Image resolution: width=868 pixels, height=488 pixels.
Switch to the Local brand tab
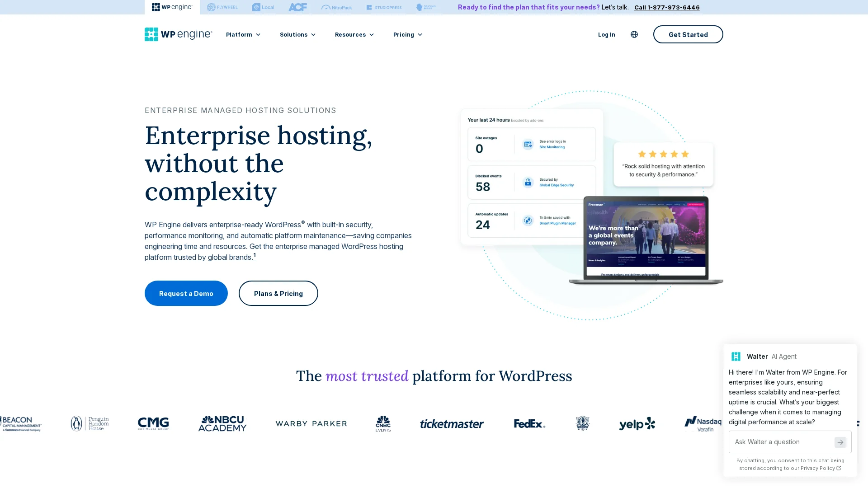pyautogui.click(x=263, y=7)
